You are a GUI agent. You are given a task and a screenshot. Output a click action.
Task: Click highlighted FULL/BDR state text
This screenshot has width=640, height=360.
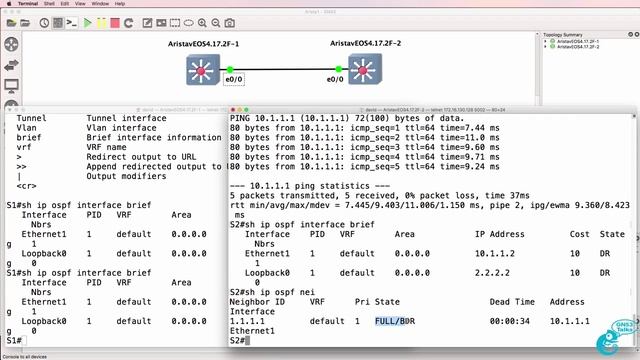click(x=395, y=321)
